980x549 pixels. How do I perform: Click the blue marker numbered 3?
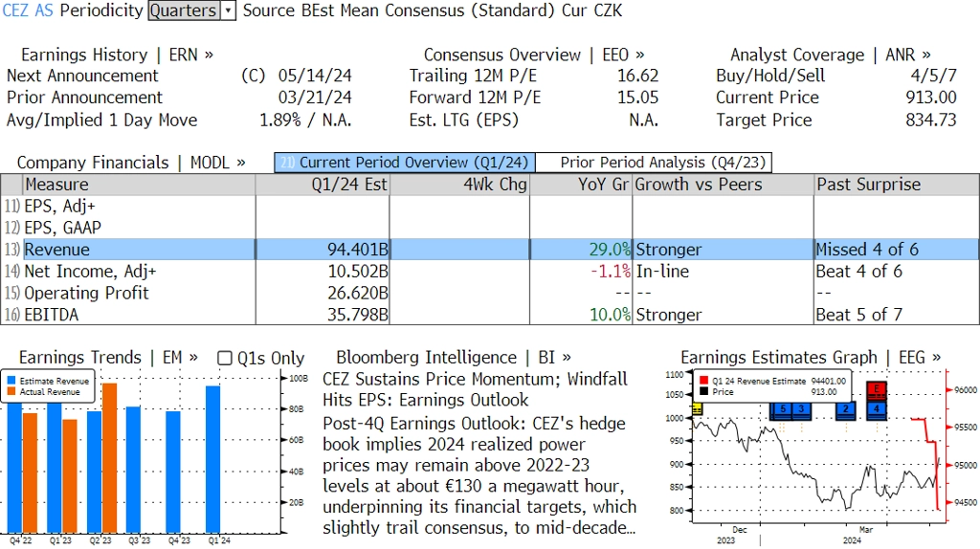click(x=801, y=409)
